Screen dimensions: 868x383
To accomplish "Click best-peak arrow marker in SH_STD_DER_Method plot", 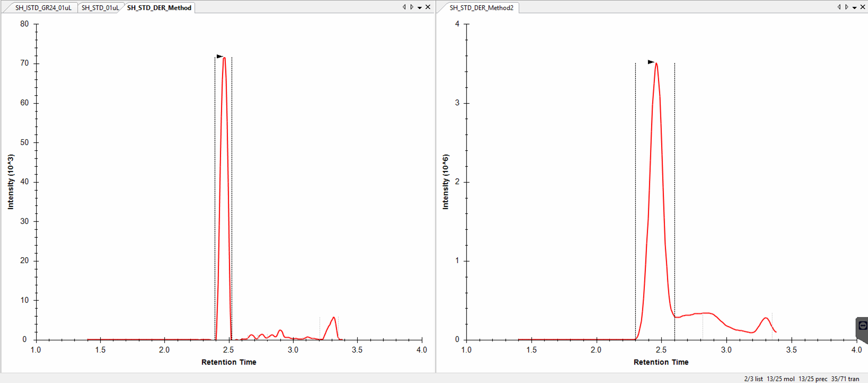I will pos(220,56).
